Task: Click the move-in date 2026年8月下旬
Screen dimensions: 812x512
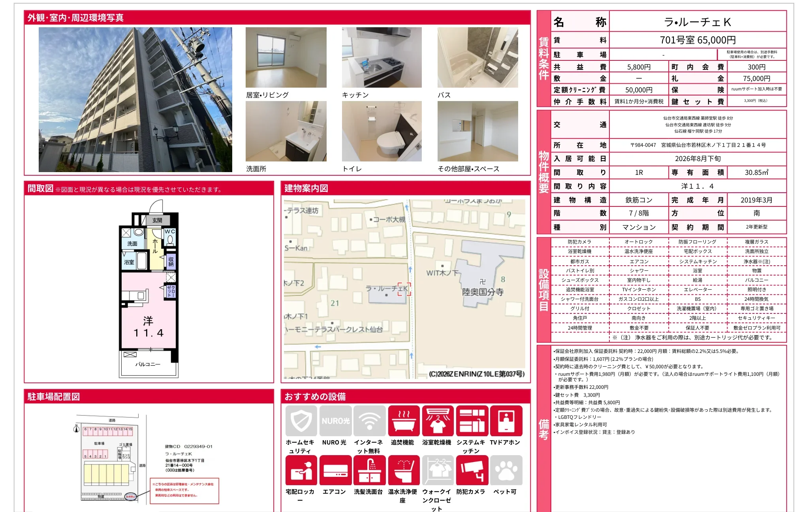Action: coord(698,158)
